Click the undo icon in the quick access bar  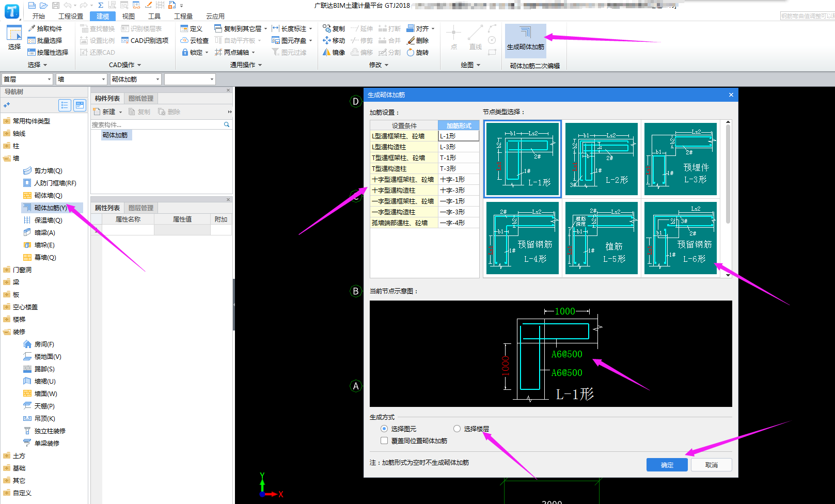point(67,5)
